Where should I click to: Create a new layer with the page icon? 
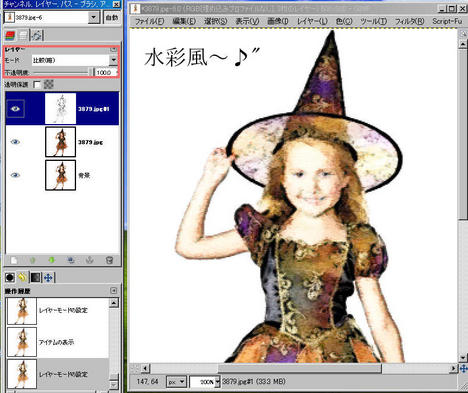point(14,260)
